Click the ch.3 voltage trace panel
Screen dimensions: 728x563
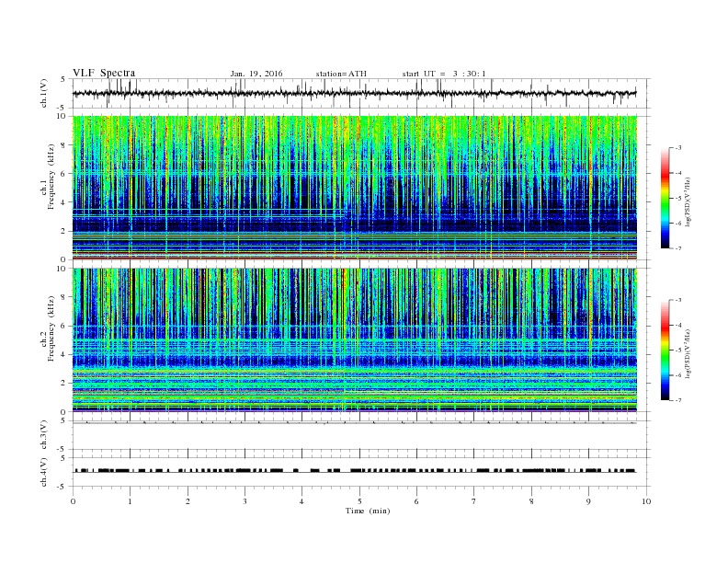[361, 435]
